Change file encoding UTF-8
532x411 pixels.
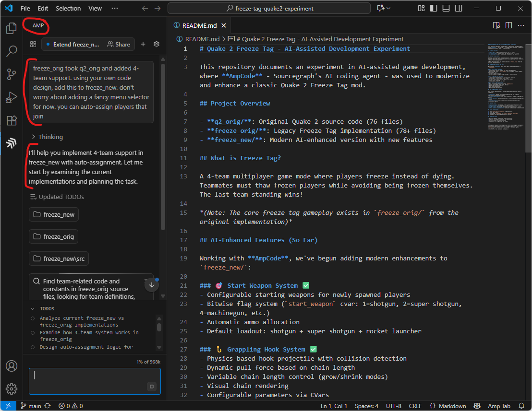click(x=394, y=406)
